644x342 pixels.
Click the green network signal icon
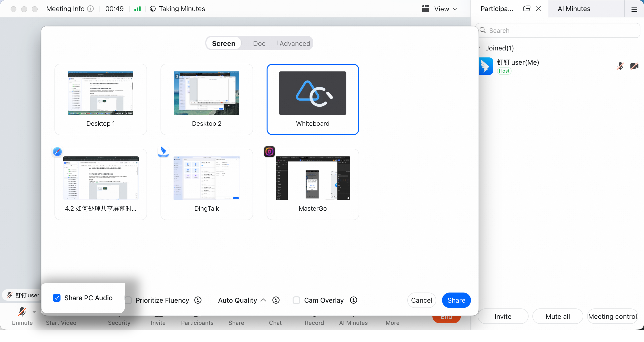[138, 9]
